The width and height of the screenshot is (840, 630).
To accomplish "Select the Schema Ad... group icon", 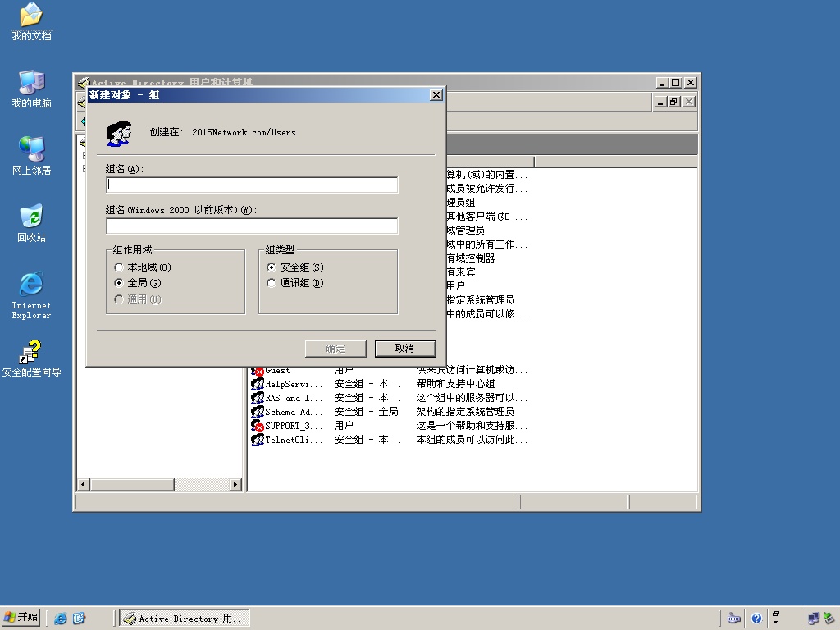I will pos(258,412).
